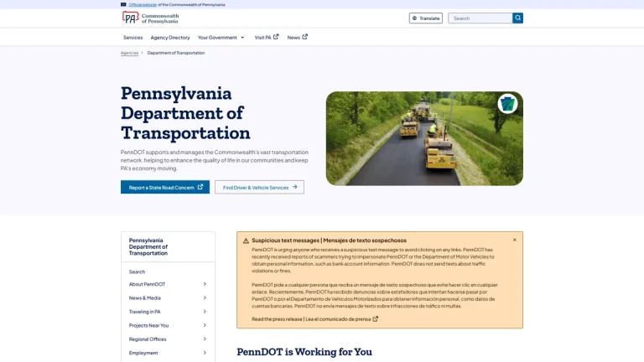Expand the Employment sidebar section
Screen dimensions: 644x362
[205, 353]
